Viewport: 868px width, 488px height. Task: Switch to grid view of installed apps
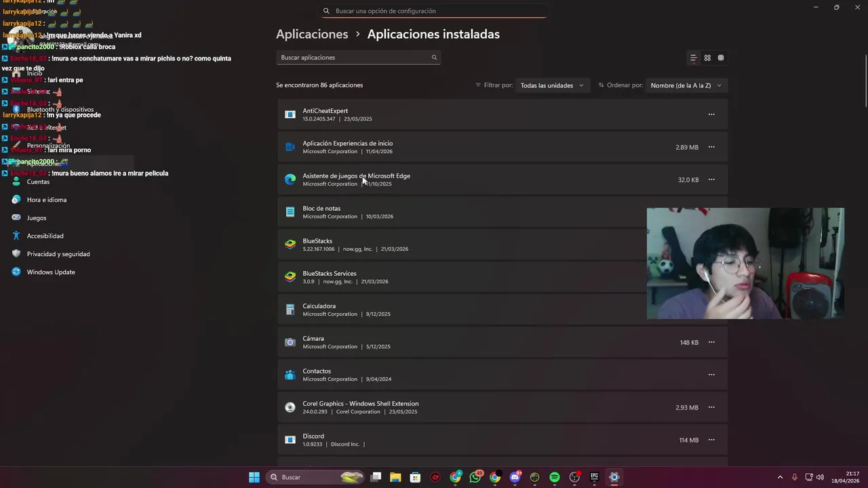tap(707, 58)
